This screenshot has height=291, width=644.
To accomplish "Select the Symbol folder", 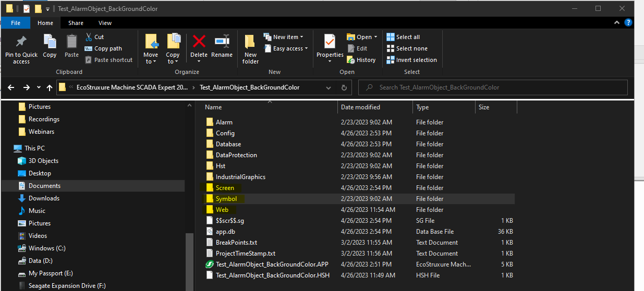I will (226, 199).
